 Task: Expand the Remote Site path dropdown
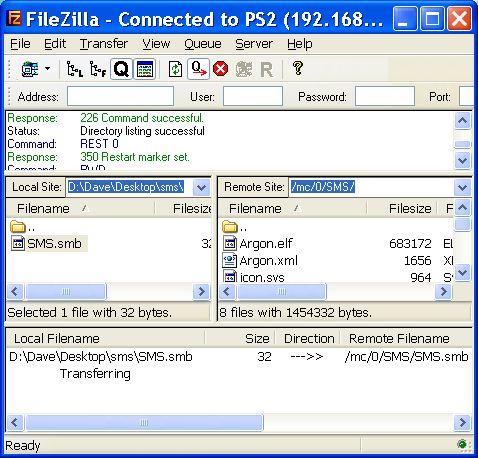click(462, 187)
